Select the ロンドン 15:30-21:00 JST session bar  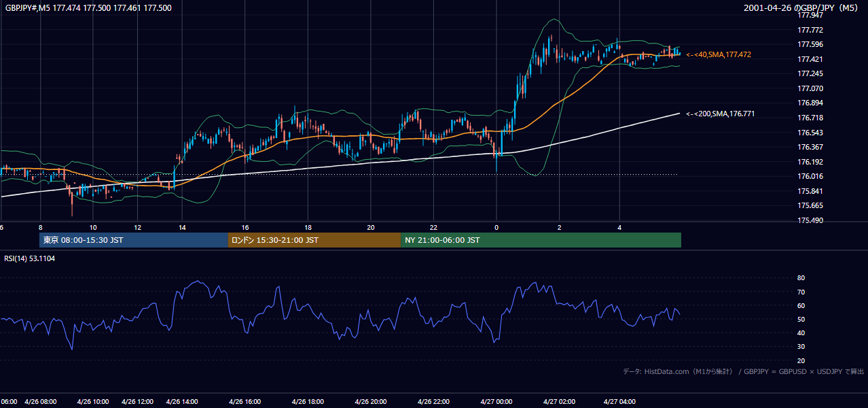pyautogui.click(x=314, y=240)
